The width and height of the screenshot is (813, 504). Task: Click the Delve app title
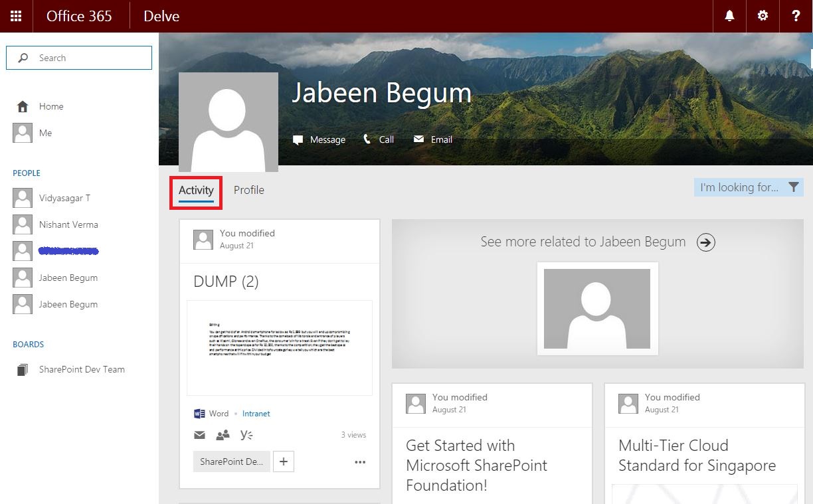(x=161, y=16)
